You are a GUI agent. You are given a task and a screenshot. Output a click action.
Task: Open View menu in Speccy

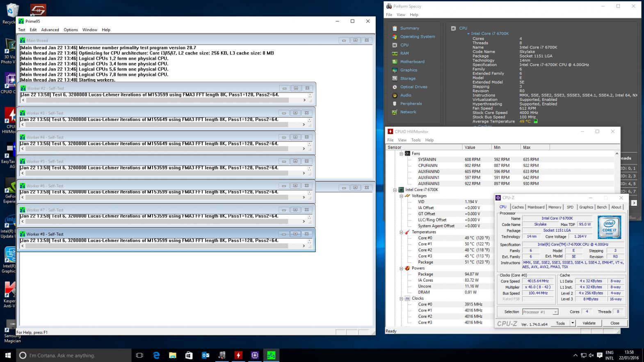401,15
